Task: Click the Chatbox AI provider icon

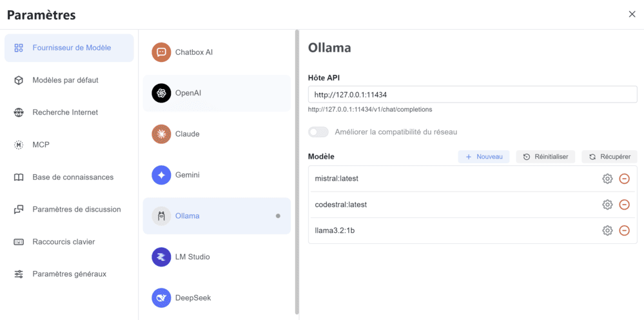Action: point(161,52)
